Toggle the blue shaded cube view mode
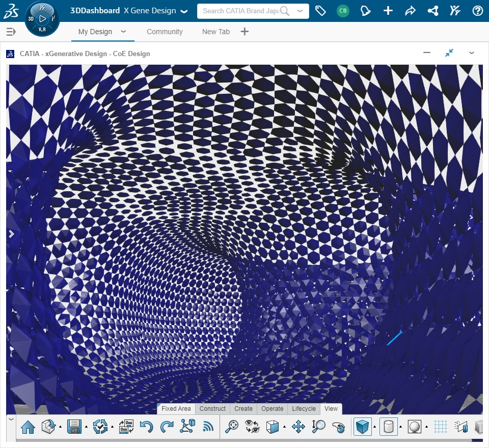 tap(362, 427)
